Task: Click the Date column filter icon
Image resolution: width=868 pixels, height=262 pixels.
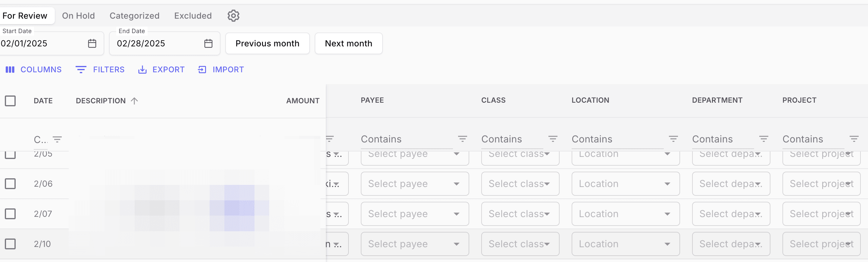Action: coord(57,139)
